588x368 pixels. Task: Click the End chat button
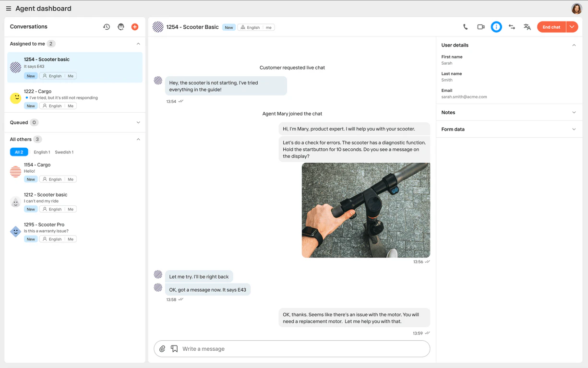tap(551, 27)
